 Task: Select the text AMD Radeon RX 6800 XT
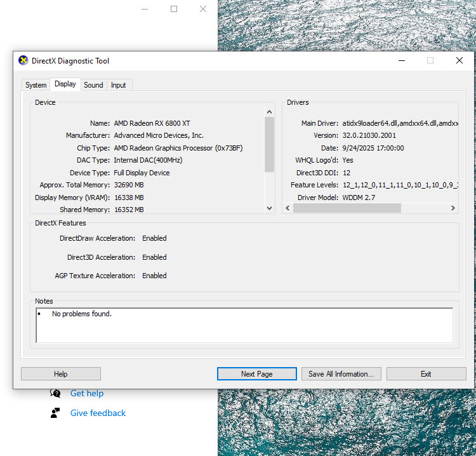coord(152,123)
